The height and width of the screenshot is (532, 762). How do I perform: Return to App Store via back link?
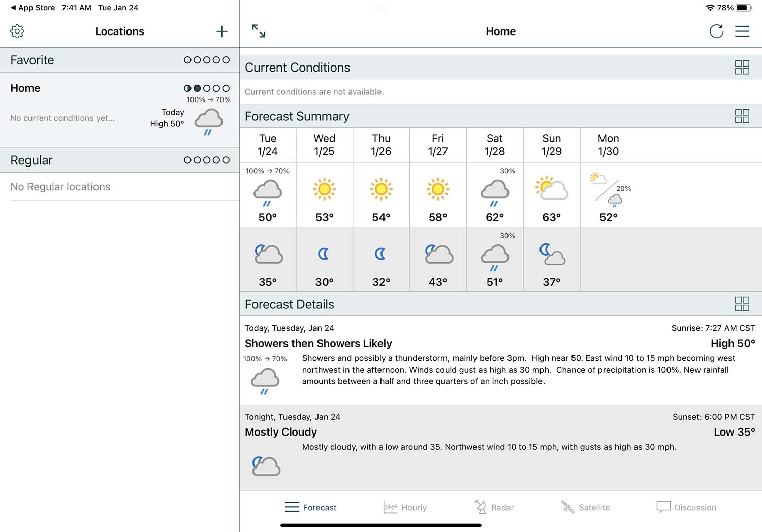pyautogui.click(x=33, y=8)
